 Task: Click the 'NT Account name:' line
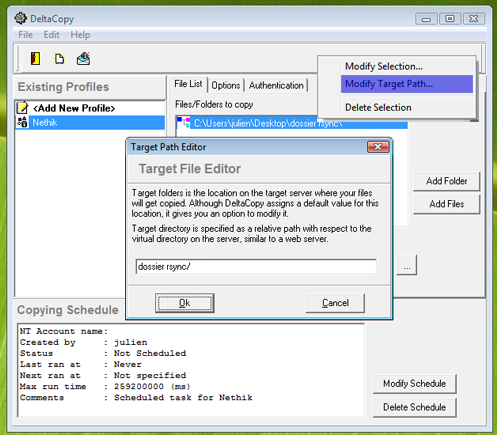pyautogui.click(x=64, y=331)
